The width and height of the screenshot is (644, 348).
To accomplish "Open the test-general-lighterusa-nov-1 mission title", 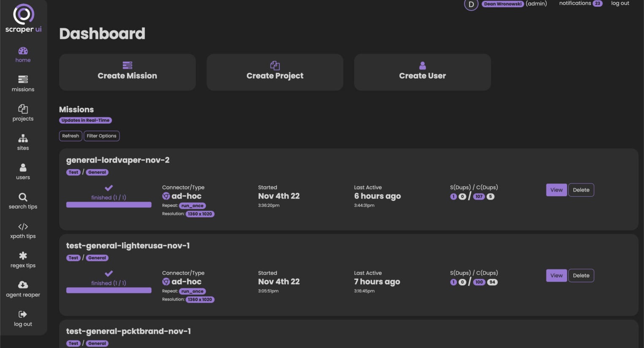I will pyautogui.click(x=128, y=246).
